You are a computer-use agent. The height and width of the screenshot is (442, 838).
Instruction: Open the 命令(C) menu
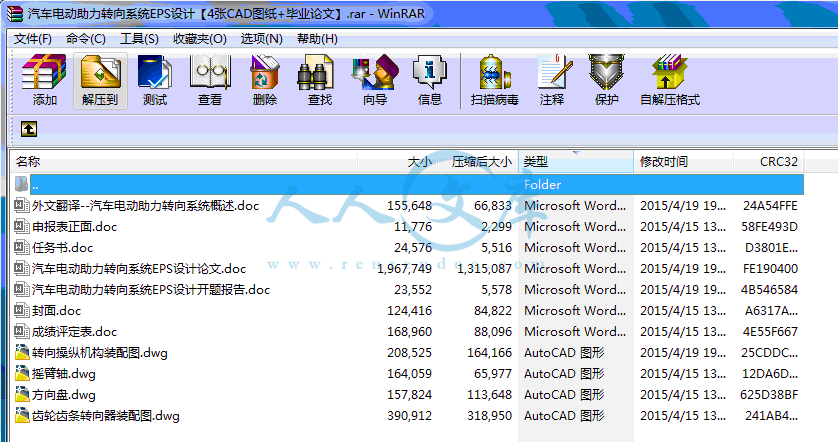(x=86, y=39)
